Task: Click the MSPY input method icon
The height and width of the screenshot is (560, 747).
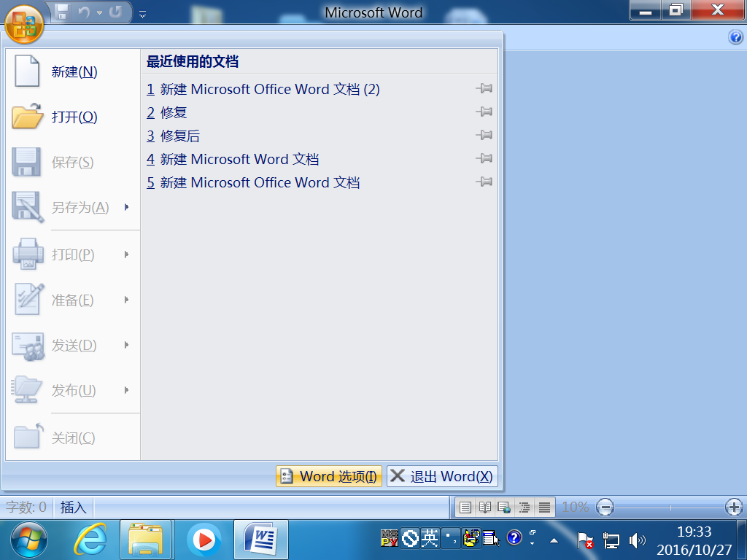Action: [390, 539]
